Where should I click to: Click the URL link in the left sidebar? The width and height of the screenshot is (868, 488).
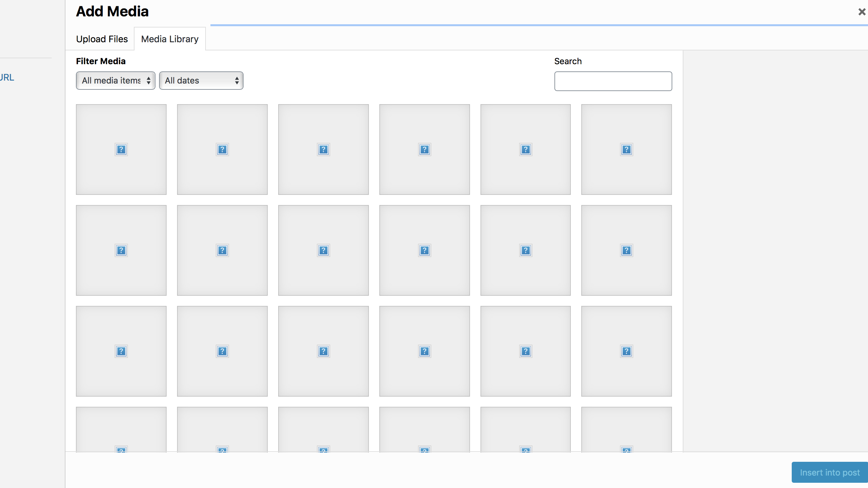click(x=7, y=77)
